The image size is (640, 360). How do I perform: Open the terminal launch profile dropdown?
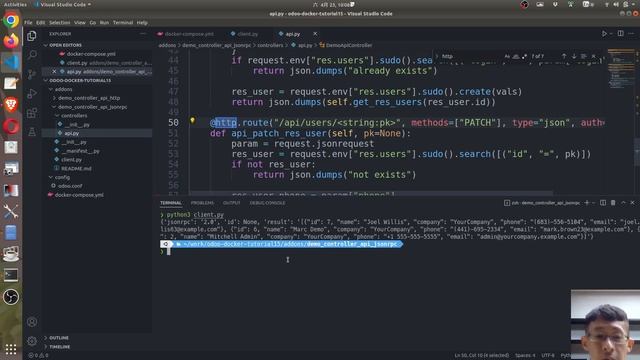click(x=593, y=203)
